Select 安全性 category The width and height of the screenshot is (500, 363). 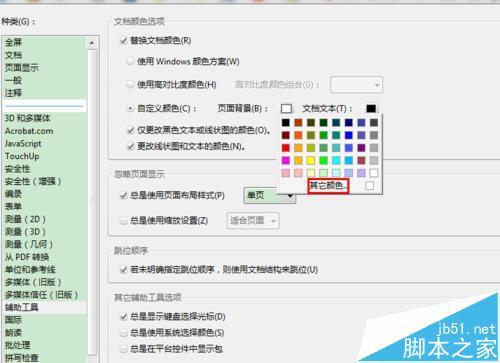44,169
